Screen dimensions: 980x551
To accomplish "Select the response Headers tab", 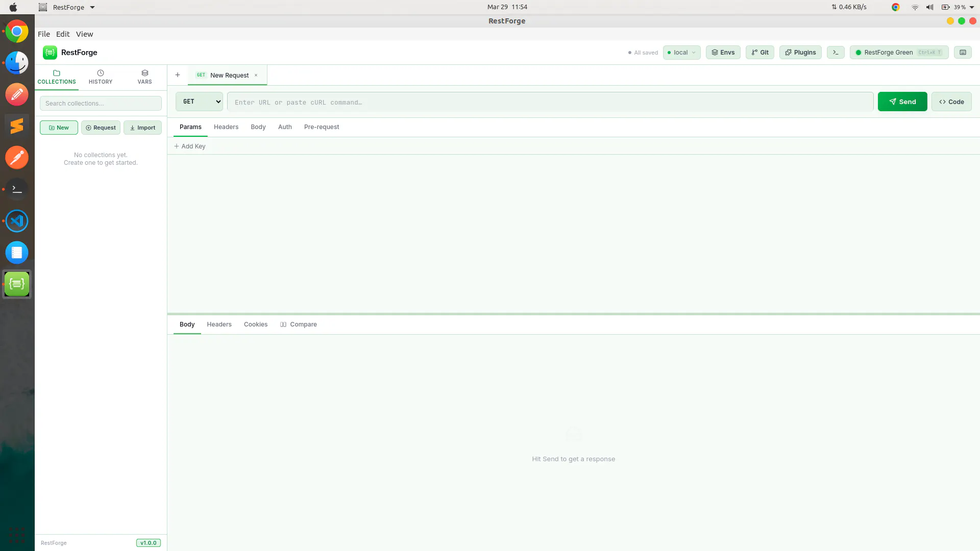I will point(219,324).
